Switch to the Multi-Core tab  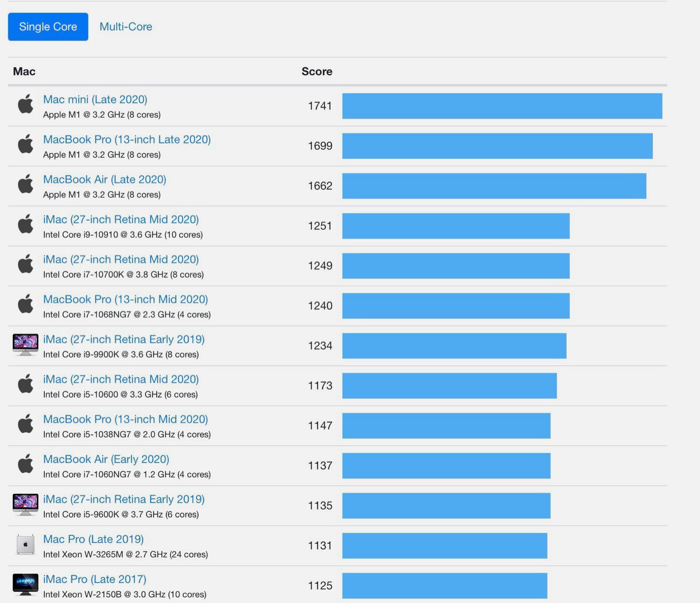(x=126, y=27)
